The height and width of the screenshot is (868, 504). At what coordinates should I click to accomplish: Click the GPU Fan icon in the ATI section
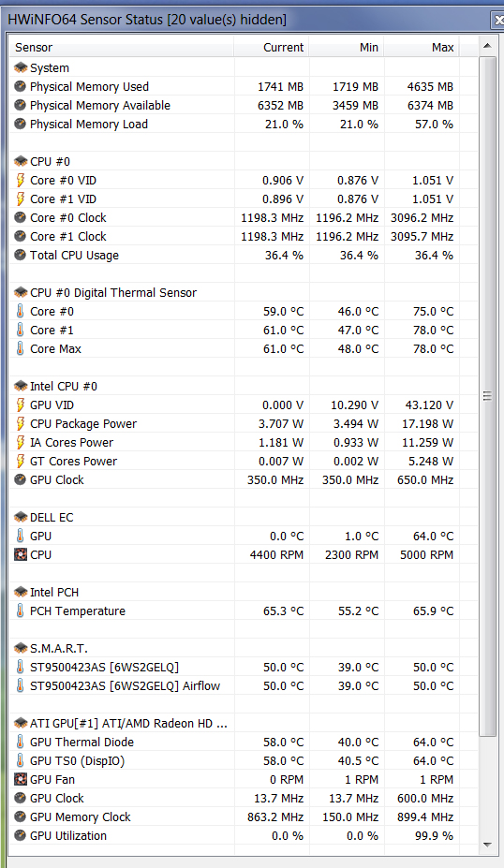(21, 779)
